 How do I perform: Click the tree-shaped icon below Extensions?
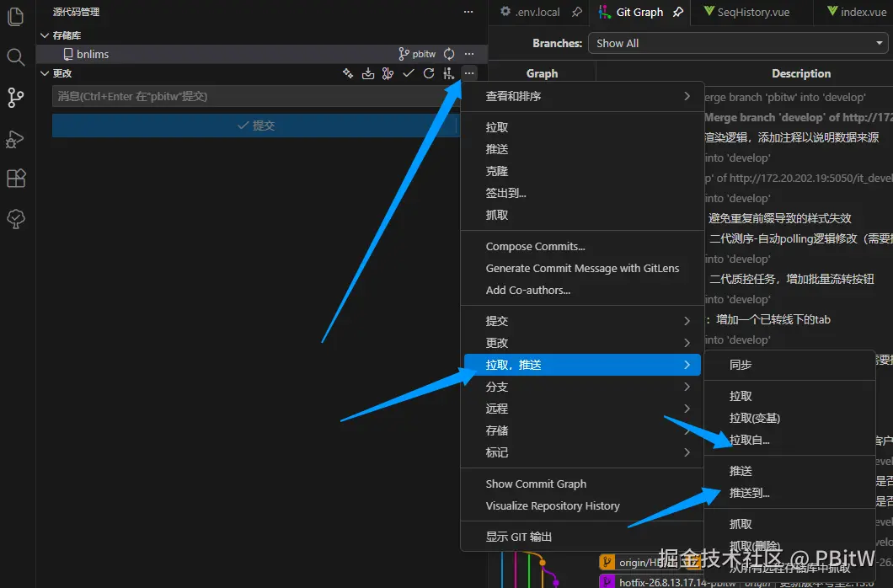(x=16, y=219)
